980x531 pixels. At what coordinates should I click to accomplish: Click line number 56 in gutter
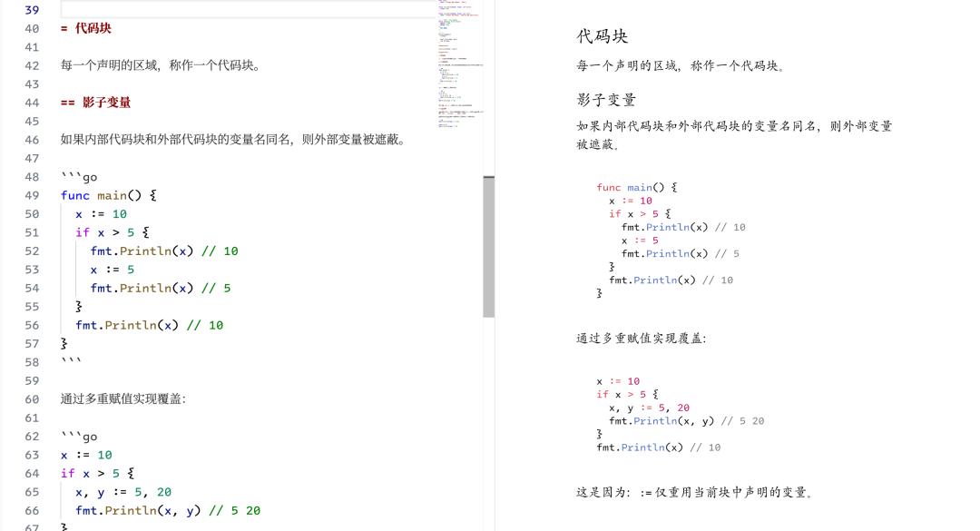point(31,325)
